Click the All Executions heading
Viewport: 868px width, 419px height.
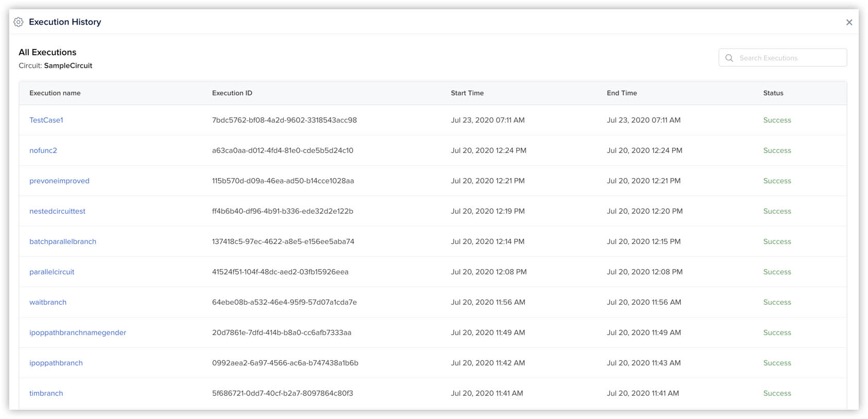(47, 52)
